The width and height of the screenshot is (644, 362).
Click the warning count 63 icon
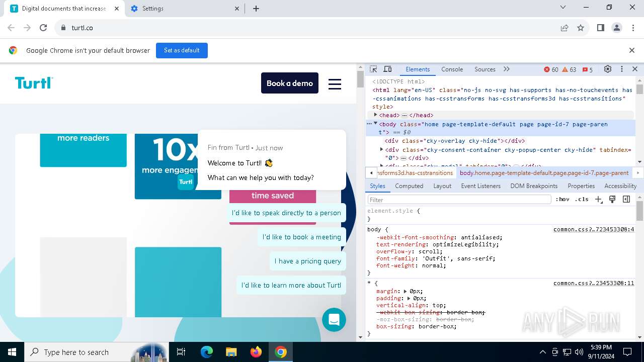[570, 69]
